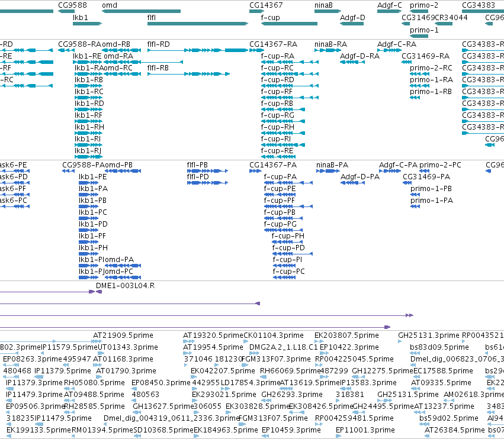Select the LD17854.3prime EST label
Image resolution: width=504 pixels, height=439 pixels.
tap(251, 383)
